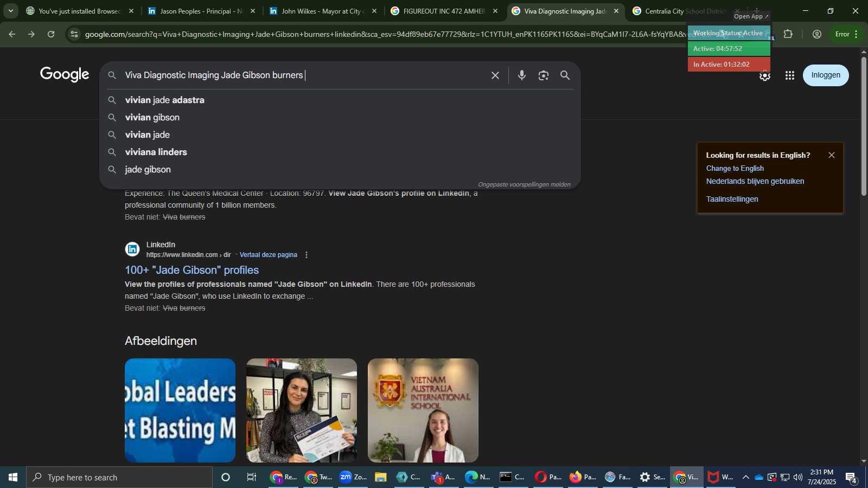Click the Windows taskbar search box

[x=119, y=477]
